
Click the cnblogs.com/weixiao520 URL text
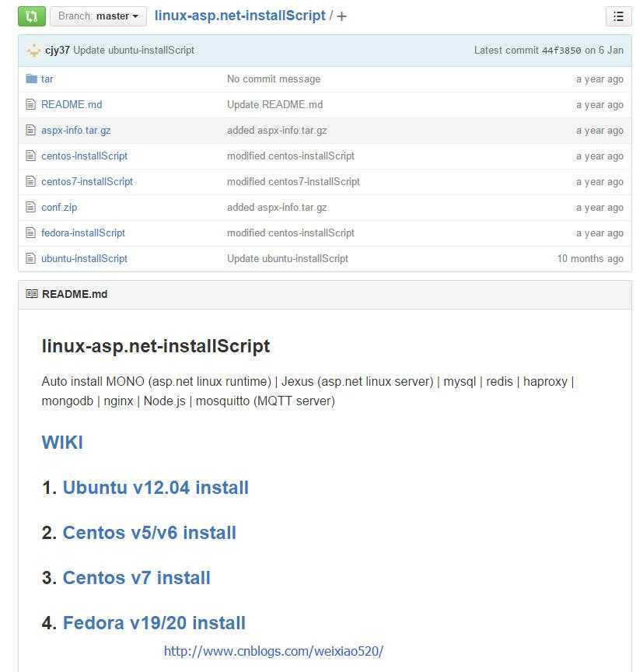pyautogui.click(x=274, y=651)
